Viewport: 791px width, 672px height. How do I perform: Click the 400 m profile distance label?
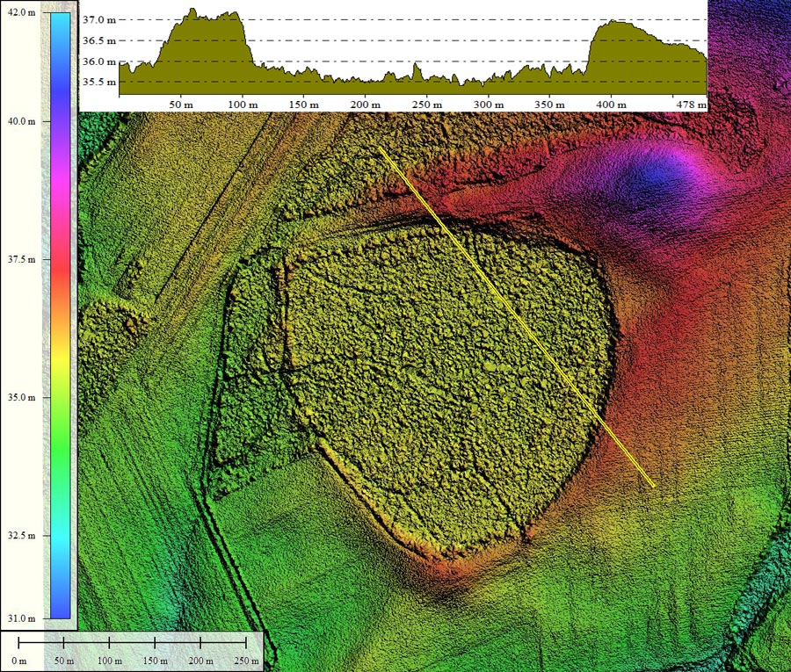pos(612,105)
